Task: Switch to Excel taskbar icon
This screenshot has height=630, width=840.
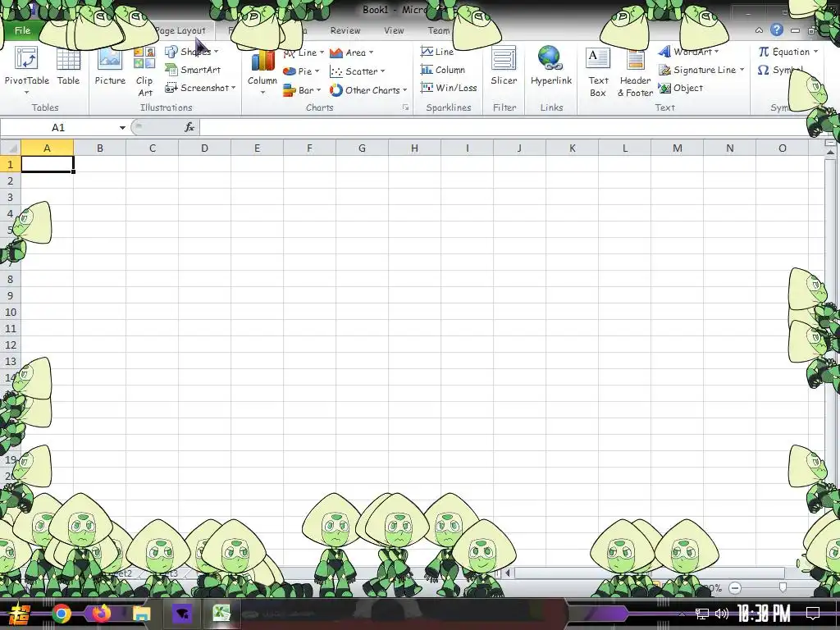Action: 221,614
